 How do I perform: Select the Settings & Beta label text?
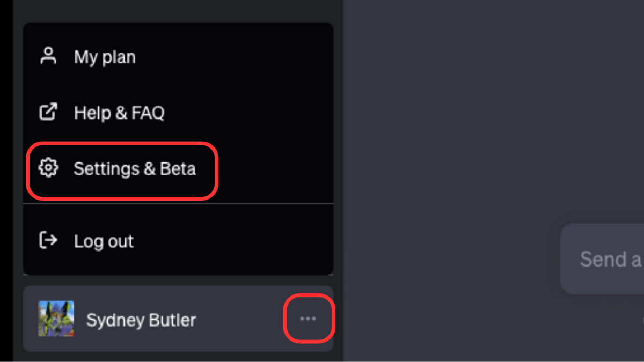(135, 169)
